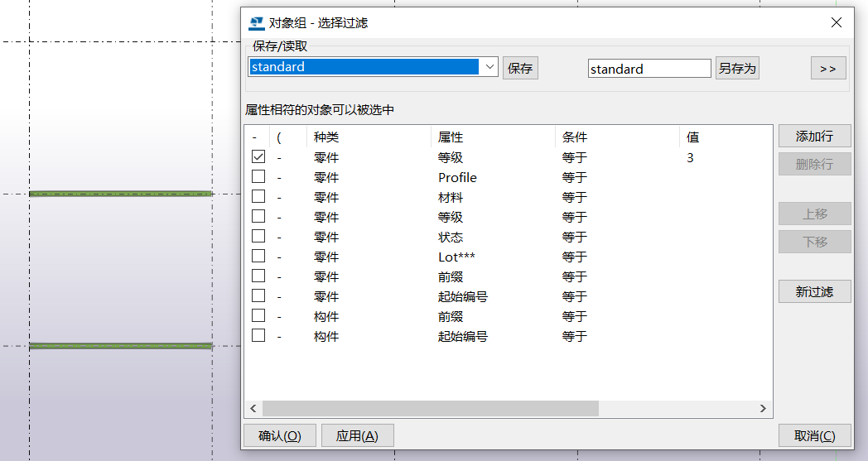Viewport: 868px width, 461px height.
Task: Click the scrollbar left arrow
Action: 253,408
